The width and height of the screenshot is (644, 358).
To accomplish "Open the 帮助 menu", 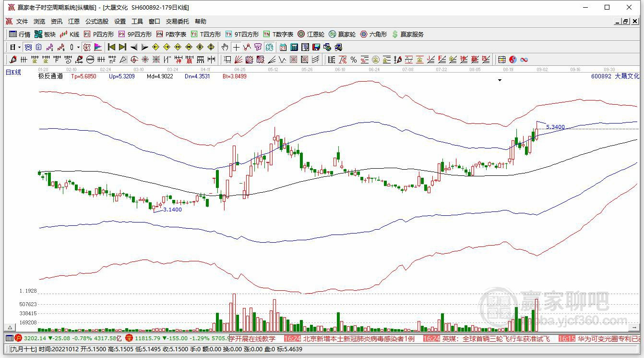I will tap(201, 22).
